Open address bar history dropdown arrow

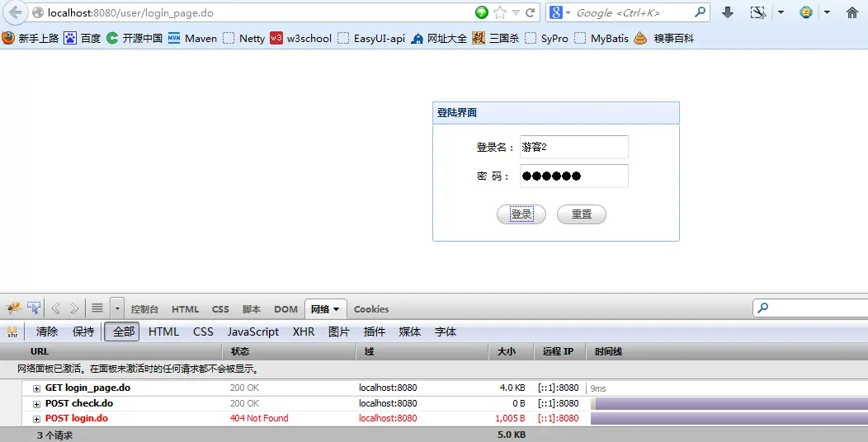[516, 12]
